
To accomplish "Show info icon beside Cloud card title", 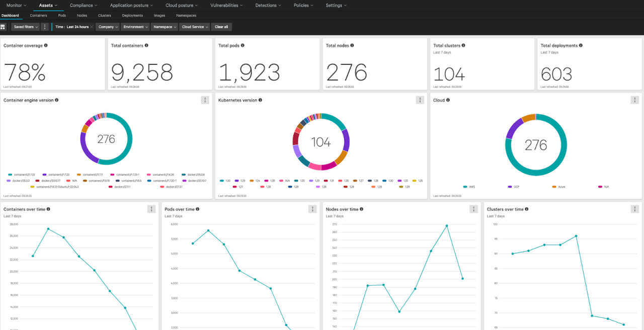I will (x=448, y=100).
